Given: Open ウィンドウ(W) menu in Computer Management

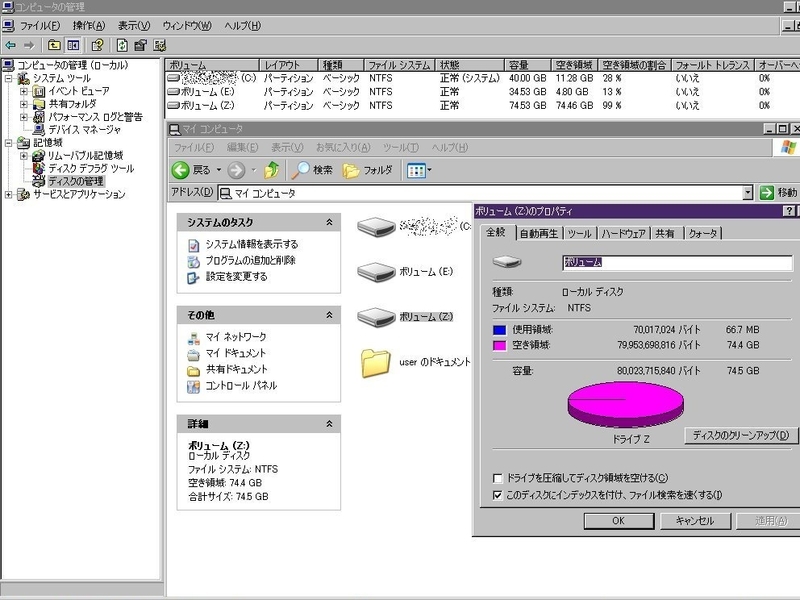Looking at the screenshot, I should 187,26.
